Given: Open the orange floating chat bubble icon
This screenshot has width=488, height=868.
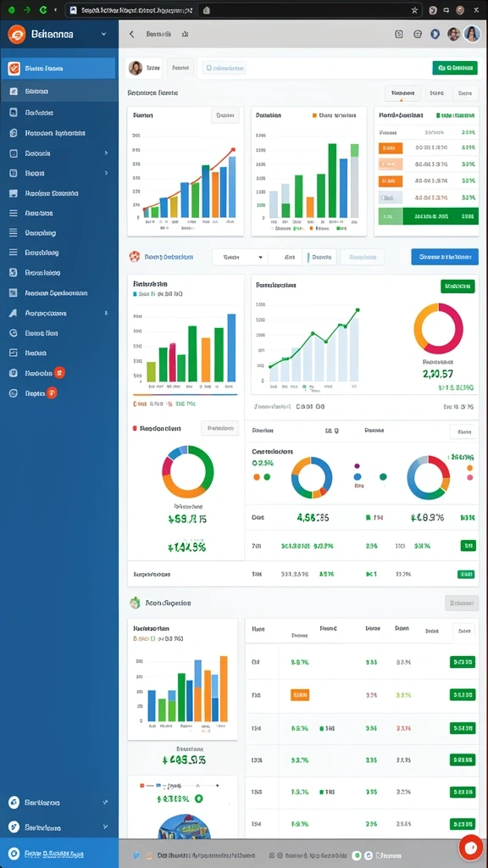Looking at the screenshot, I should (471, 847).
